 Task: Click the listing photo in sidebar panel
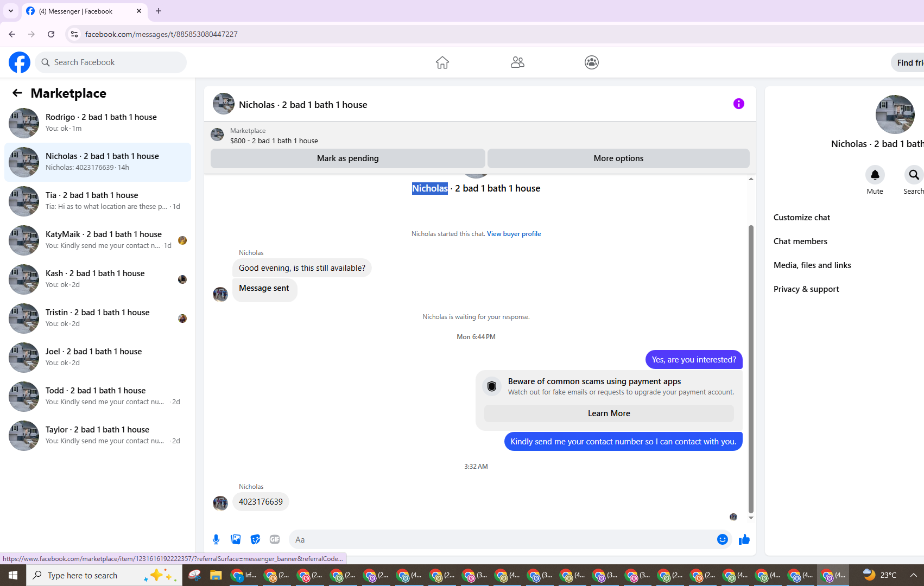point(895,114)
